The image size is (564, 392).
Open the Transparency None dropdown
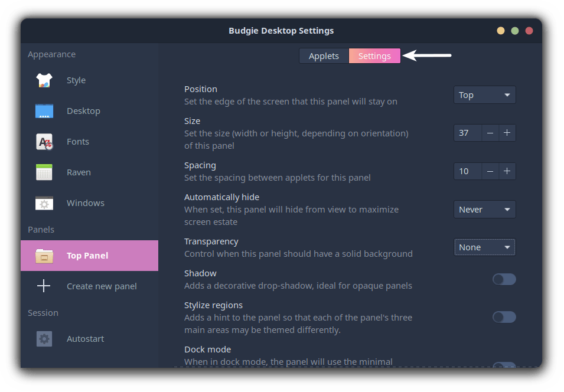pos(484,247)
